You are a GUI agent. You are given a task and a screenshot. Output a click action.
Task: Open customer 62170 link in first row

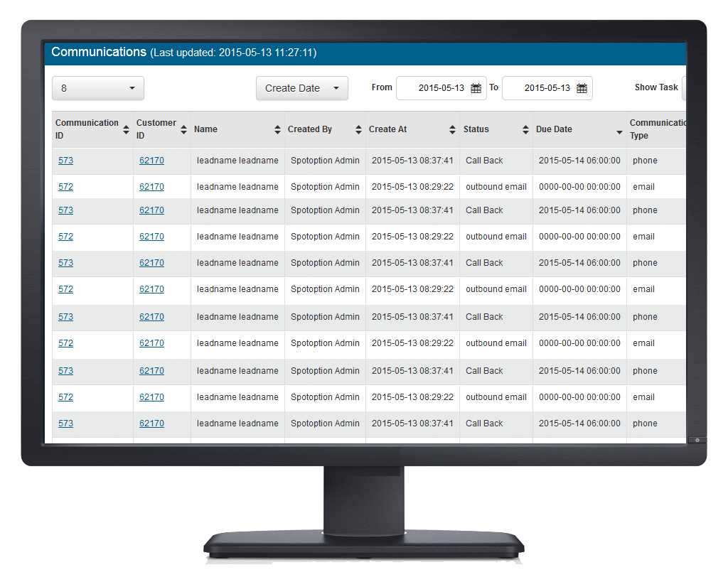tap(151, 161)
